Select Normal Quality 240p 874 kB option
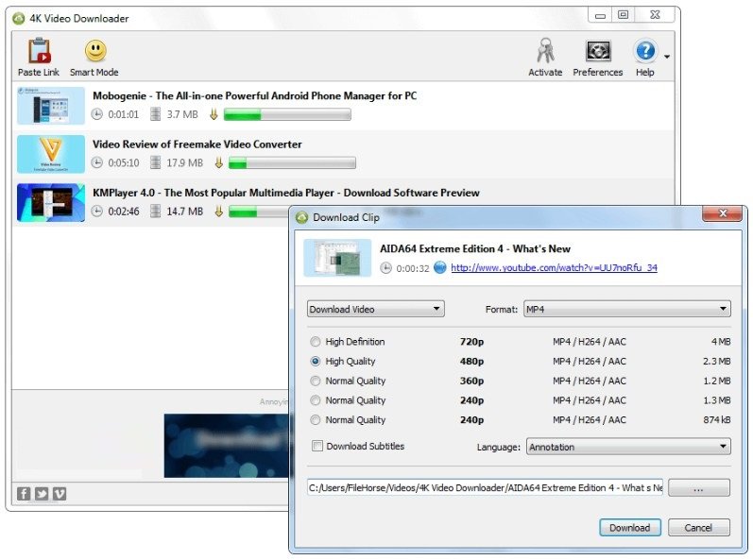 (315, 420)
